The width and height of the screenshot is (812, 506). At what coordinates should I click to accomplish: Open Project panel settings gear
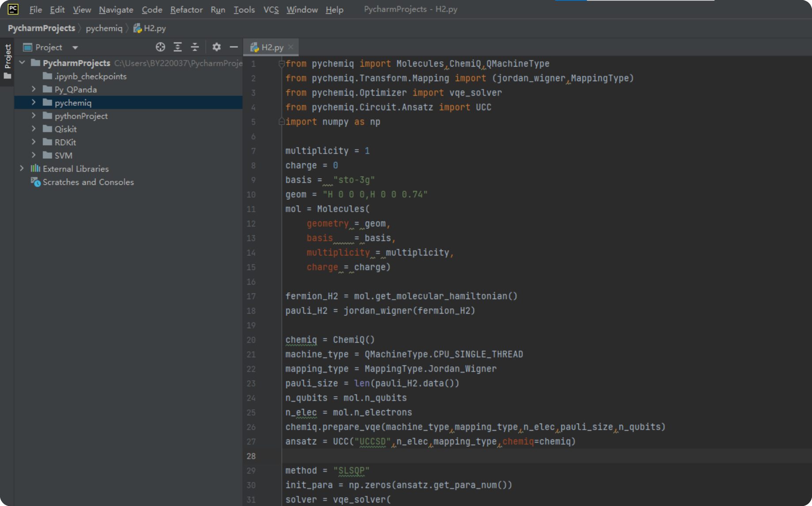(x=216, y=47)
